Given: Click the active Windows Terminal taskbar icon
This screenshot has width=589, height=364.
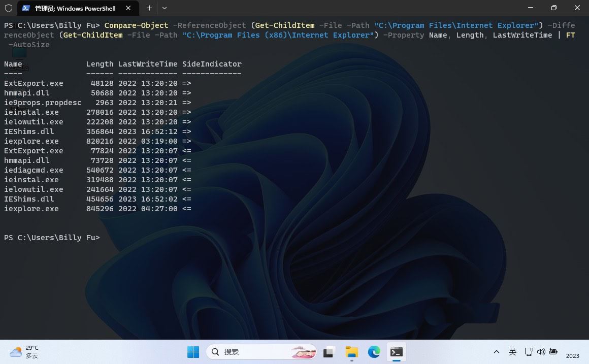Looking at the screenshot, I should (397, 352).
